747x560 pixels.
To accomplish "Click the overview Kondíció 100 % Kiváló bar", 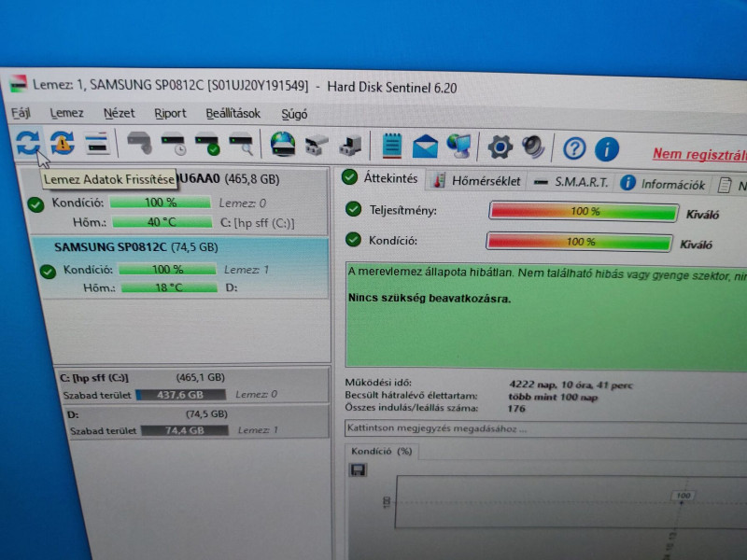I will click(579, 242).
